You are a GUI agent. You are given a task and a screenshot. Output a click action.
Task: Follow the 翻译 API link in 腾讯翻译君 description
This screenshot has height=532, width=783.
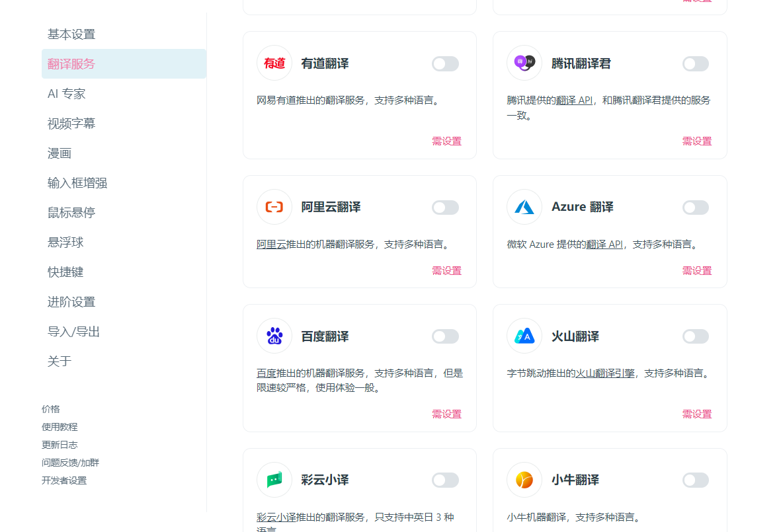click(574, 100)
